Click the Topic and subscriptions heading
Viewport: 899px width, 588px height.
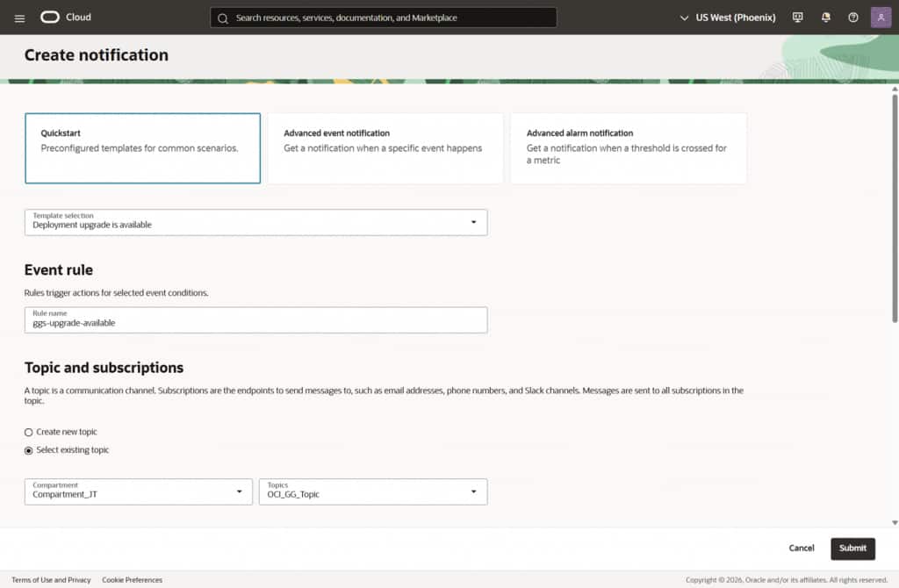(x=104, y=368)
